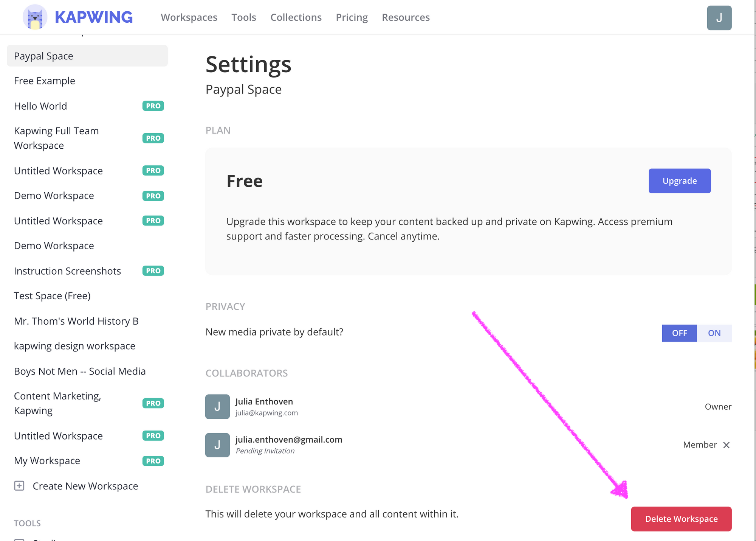The height and width of the screenshot is (541, 756).
Task: Open the Workspaces nav menu
Action: pos(189,17)
